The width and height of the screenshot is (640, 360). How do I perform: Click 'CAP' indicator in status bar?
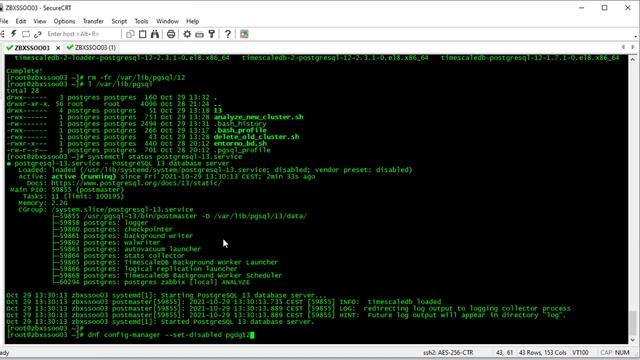(606, 352)
